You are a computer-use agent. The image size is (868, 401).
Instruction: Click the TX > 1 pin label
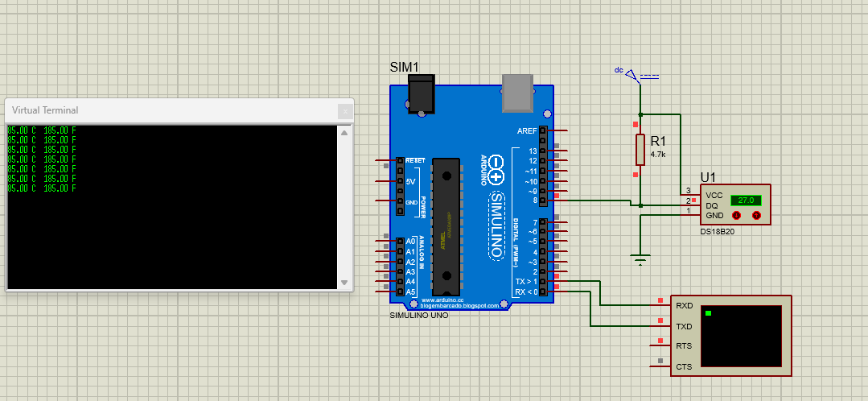[526, 282]
